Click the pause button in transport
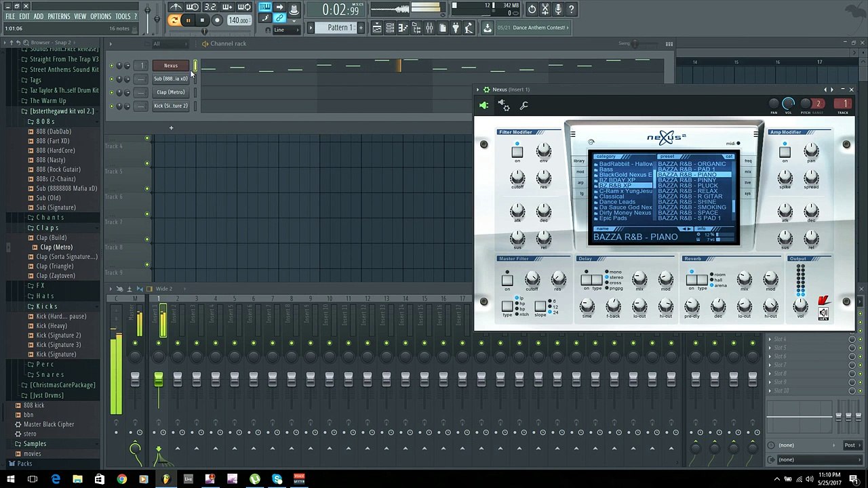This screenshot has height=488, width=868. pos(188,20)
